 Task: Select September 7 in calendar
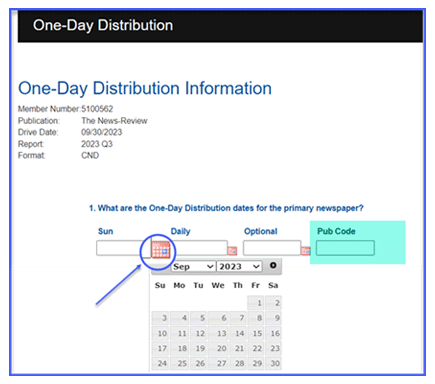pyautogui.click(x=238, y=318)
